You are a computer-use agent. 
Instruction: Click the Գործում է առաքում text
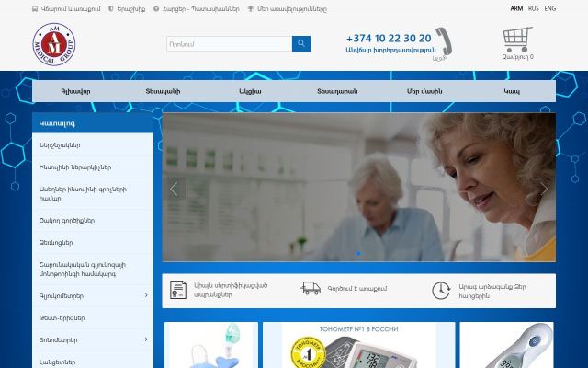coord(357,288)
